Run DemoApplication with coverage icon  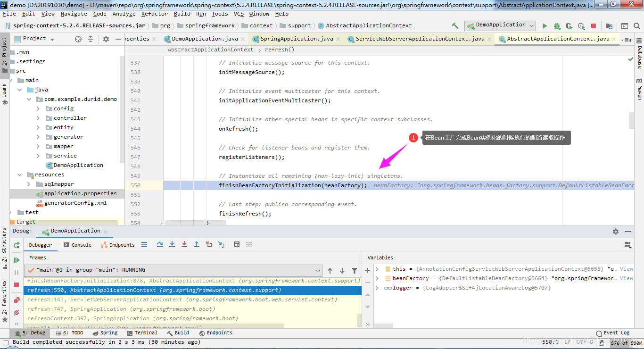569,26
